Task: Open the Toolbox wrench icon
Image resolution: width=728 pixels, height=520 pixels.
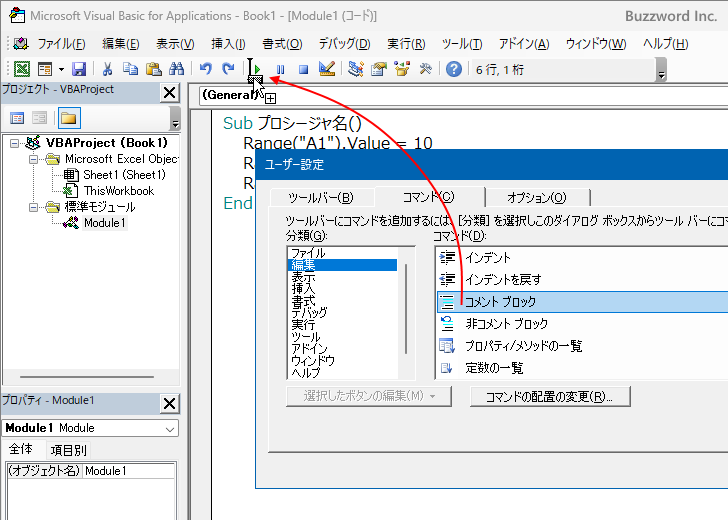Action: 425,69
